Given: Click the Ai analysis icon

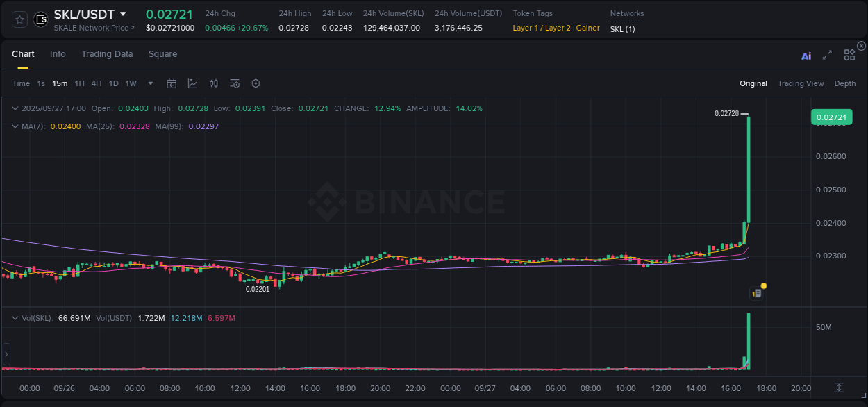Looking at the screenshot, I should (x=806, y=56).
